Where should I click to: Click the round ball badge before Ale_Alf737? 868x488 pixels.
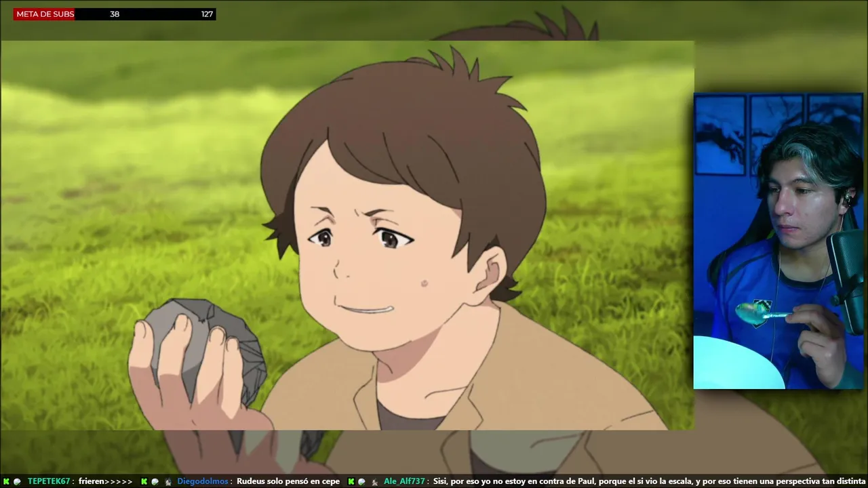362,481
